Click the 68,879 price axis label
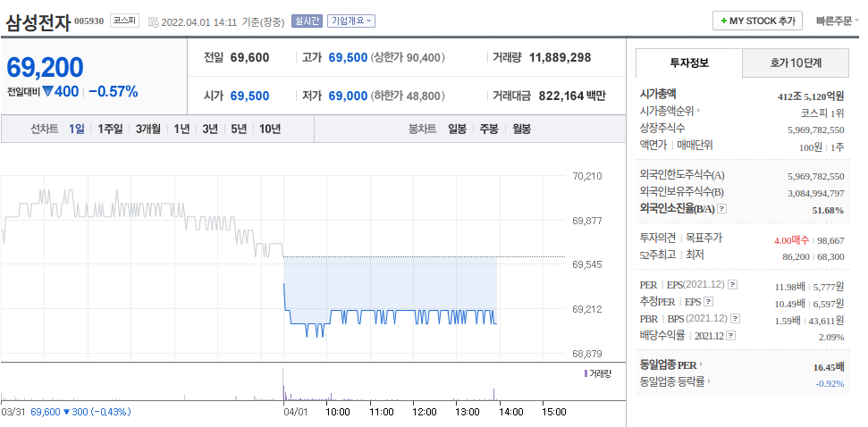The image size is (868, 427). (586, 354)
